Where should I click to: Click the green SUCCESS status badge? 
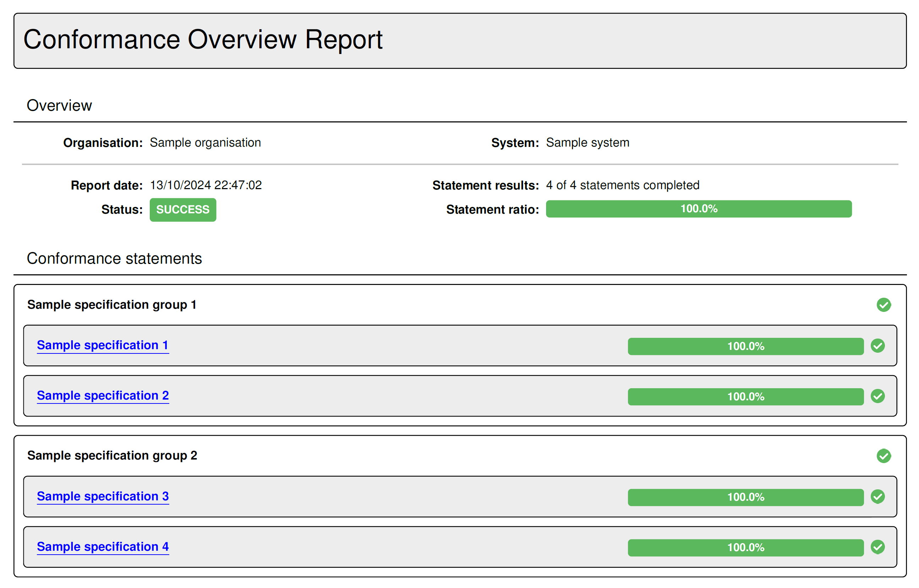tap(183, 210)
